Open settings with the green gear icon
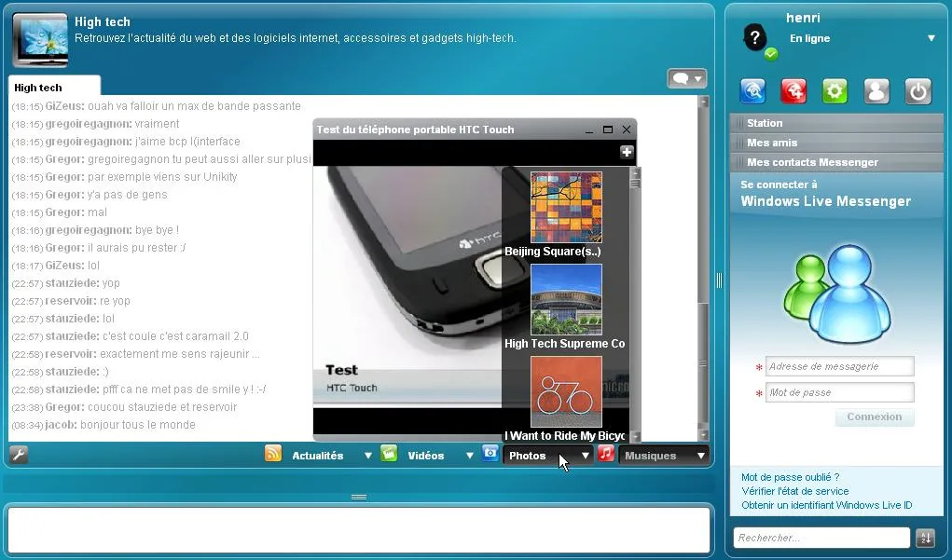This screenshot has width=952, height=560. [x=835, y=91]
